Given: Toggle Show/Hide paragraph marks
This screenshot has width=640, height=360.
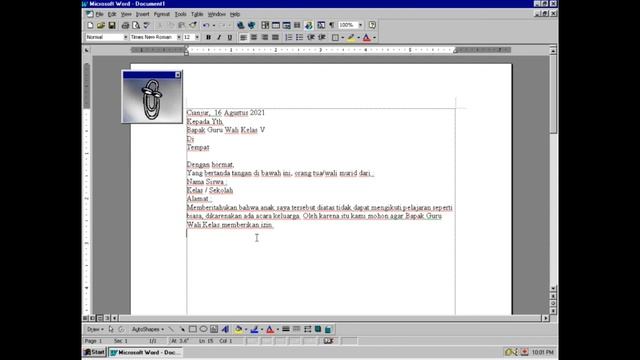Looking at the screenshot, I should 332,25.
